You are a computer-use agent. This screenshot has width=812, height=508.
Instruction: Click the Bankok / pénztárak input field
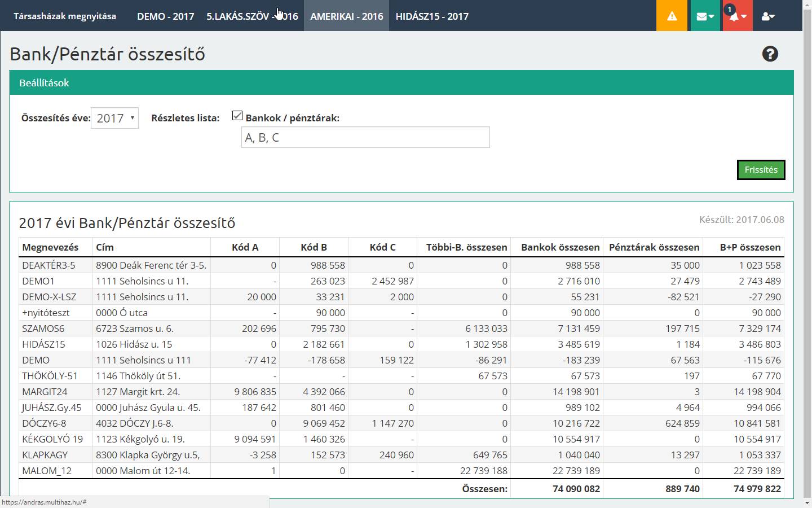(365, 138)
